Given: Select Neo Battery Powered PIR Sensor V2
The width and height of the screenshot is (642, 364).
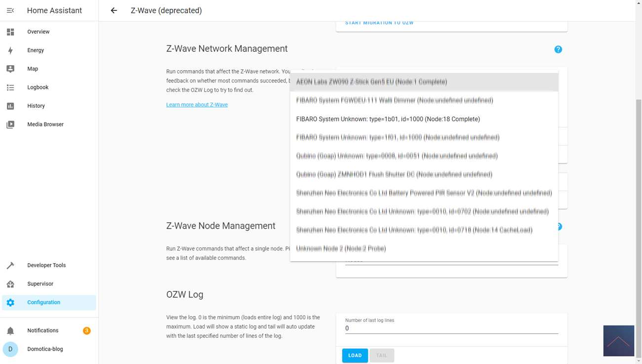Looking at the screenshot, I should [424, 193].
